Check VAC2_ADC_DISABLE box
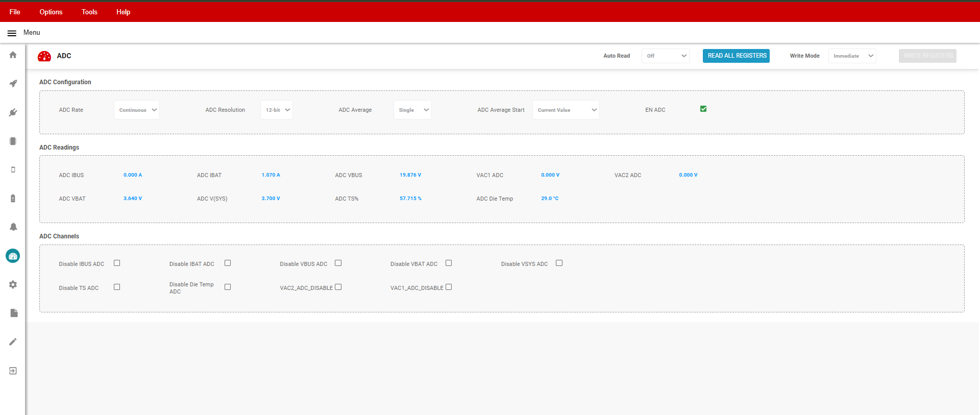 pyautogui.click(x=338, y=287)
